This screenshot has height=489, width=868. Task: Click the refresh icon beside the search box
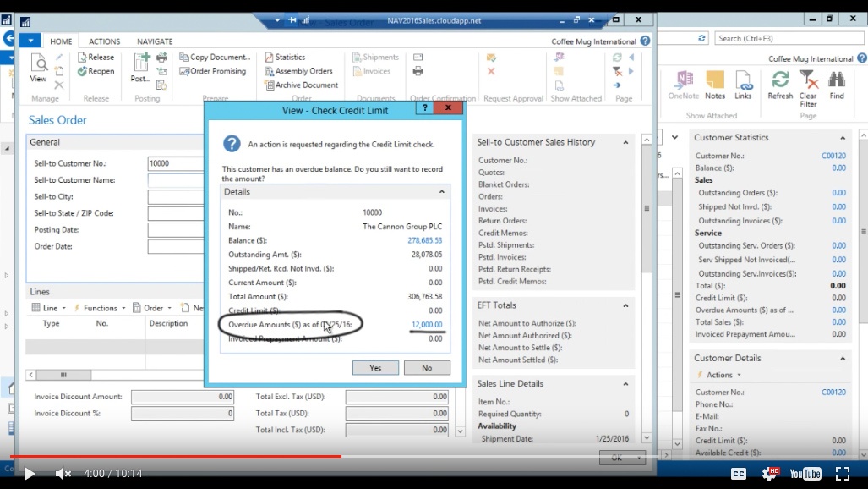pos(702,38)
